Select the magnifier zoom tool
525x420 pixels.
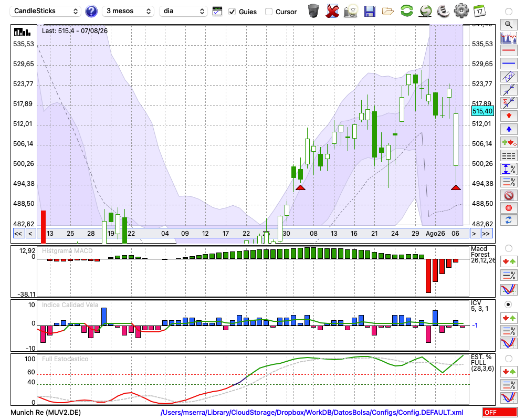509,25
